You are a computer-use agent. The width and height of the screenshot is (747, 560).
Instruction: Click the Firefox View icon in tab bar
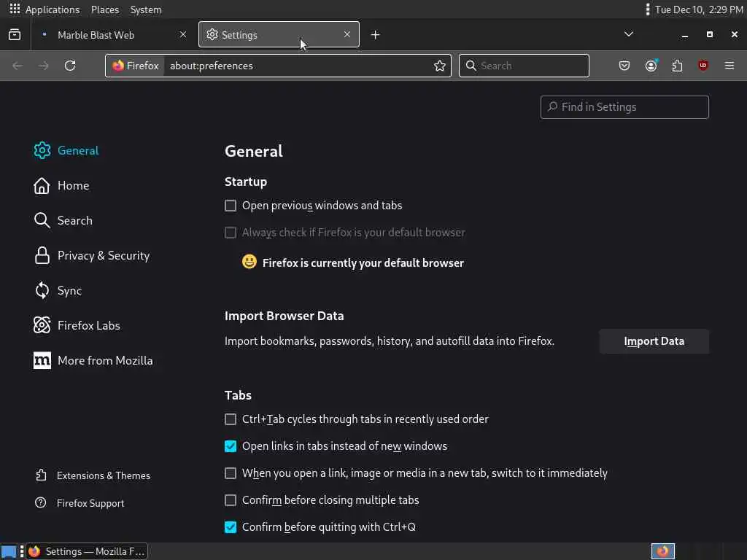(15, 34)
